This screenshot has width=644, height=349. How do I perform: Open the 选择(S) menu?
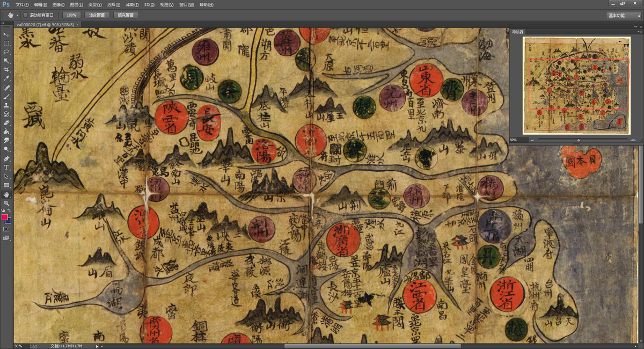[113, 4]
